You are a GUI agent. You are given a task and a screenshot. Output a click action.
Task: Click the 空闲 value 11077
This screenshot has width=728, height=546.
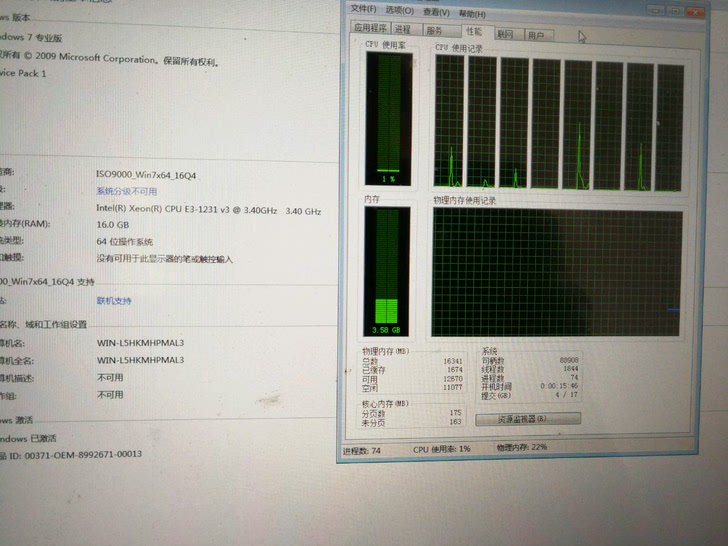pos(453,387)
